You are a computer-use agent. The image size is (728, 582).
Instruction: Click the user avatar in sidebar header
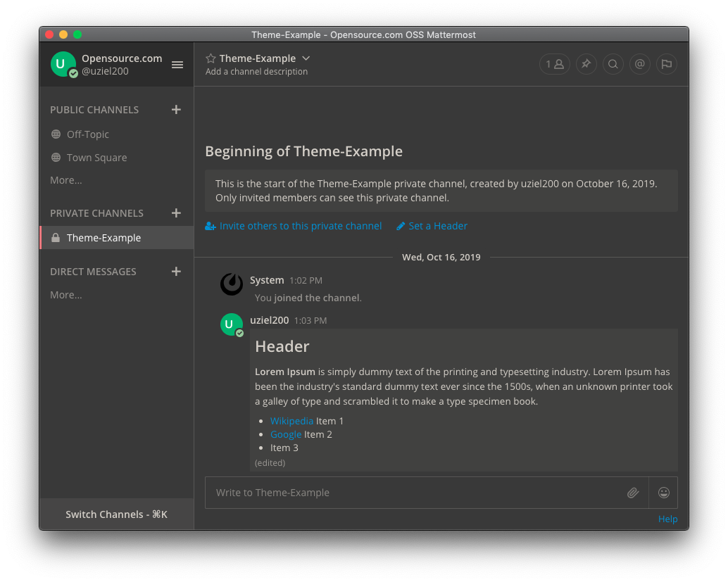point(63,64)
